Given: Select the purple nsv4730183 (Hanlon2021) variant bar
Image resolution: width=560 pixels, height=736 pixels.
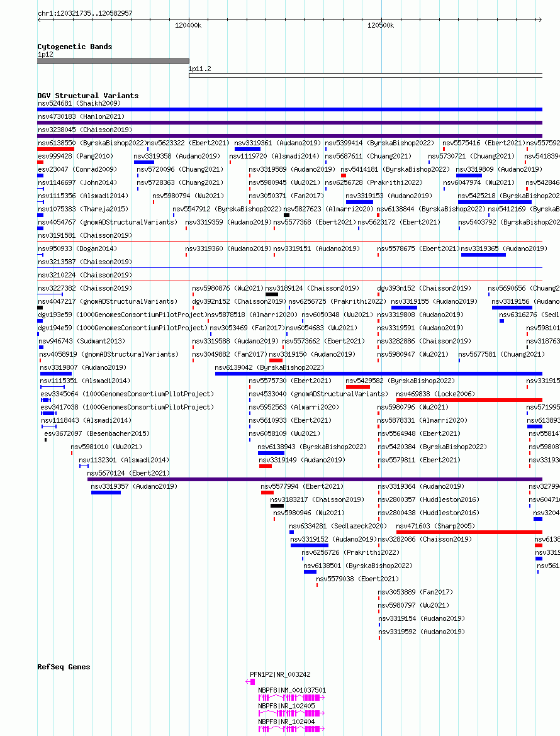Looking at the screenshot, I should click(289, 123).
